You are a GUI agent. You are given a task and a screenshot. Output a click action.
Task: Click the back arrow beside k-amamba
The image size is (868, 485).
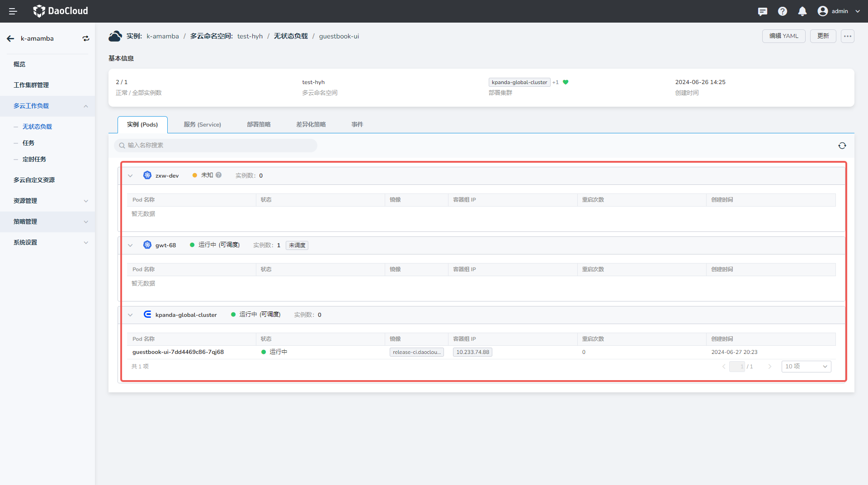tap(10, 39)
